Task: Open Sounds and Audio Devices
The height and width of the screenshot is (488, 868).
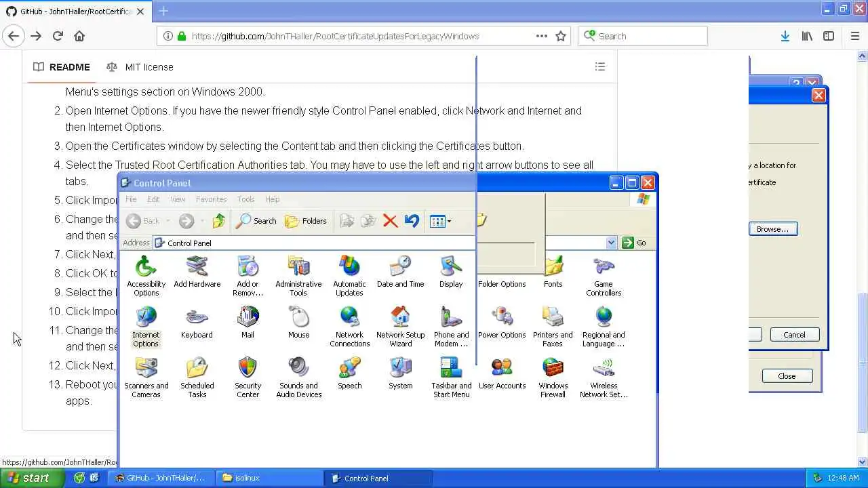Action: tap(298, 378)
